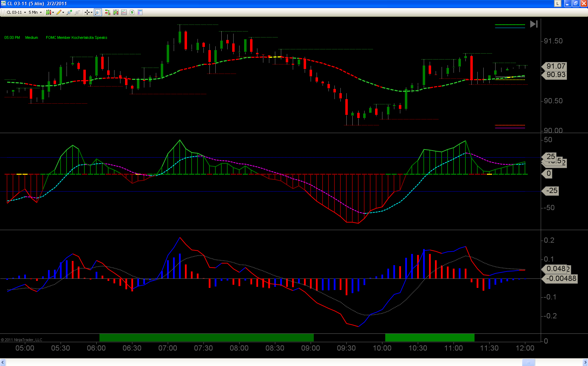This screenshot has width=588, height=366.
Task: Toggle the zoom frame magnifier button
Action: click(x=98, y=12)
